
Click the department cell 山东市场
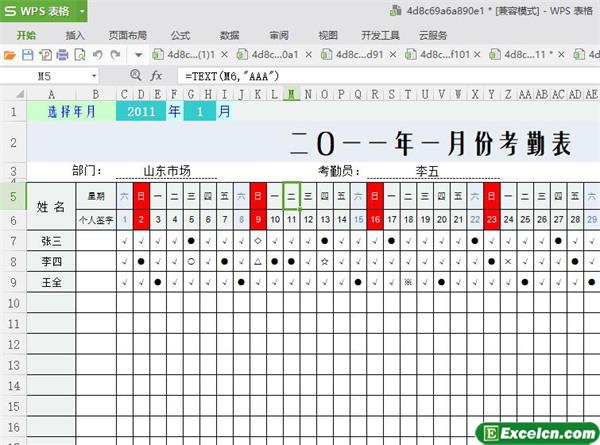tap(167, 171)
